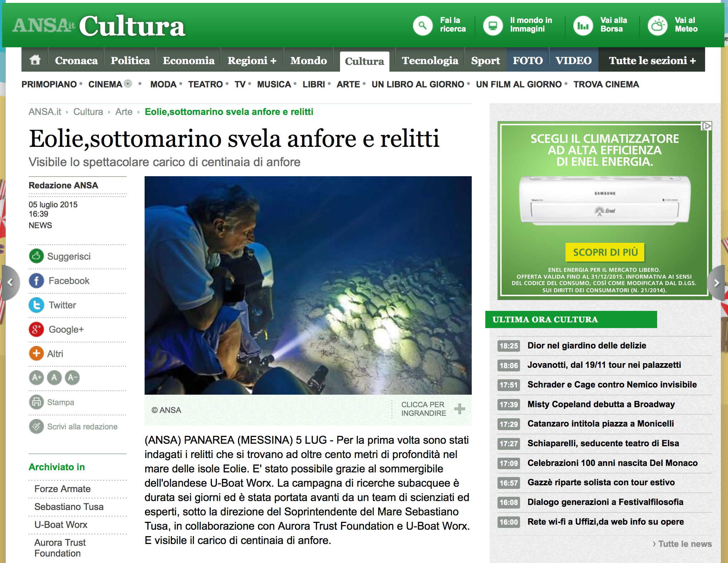Open the Cronaca section
The height and width of the screenshot is (563, 728).
76,60
